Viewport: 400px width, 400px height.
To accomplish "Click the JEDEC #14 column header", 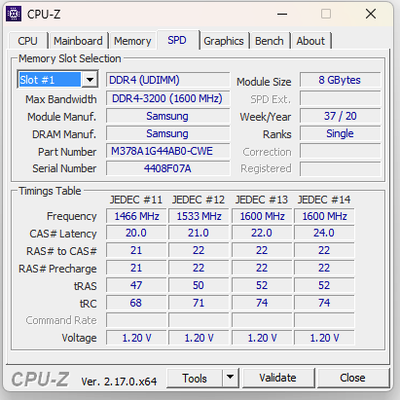I will coord(324,200).
